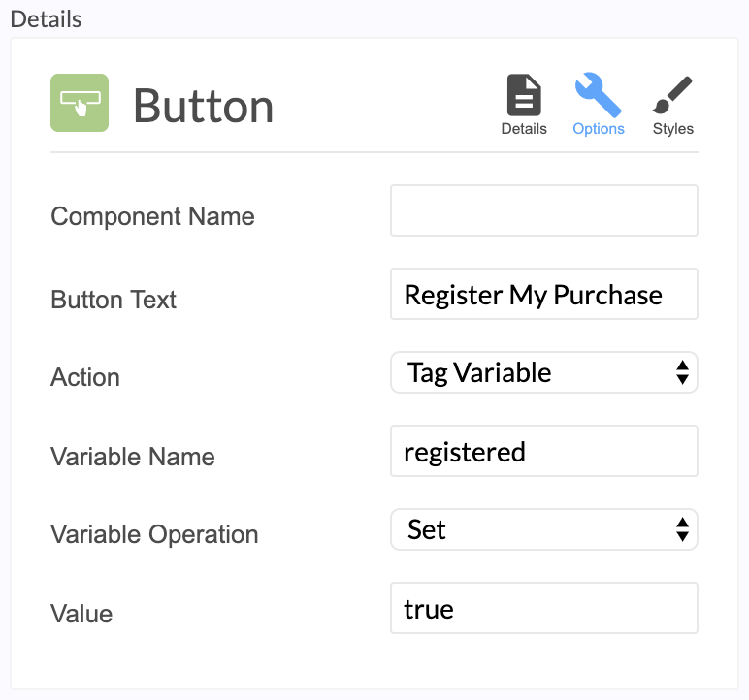
Task: Click the Button heading text
Action: [204, 106]
